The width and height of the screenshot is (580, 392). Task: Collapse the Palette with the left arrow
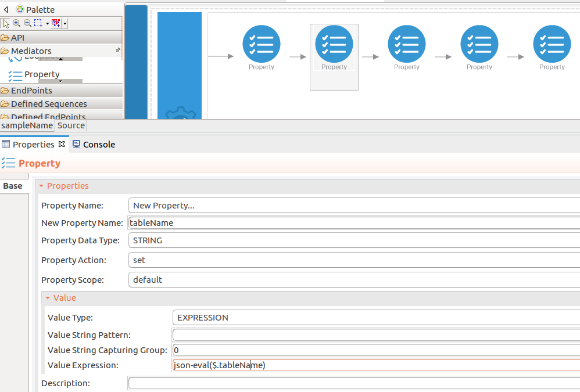6,9
